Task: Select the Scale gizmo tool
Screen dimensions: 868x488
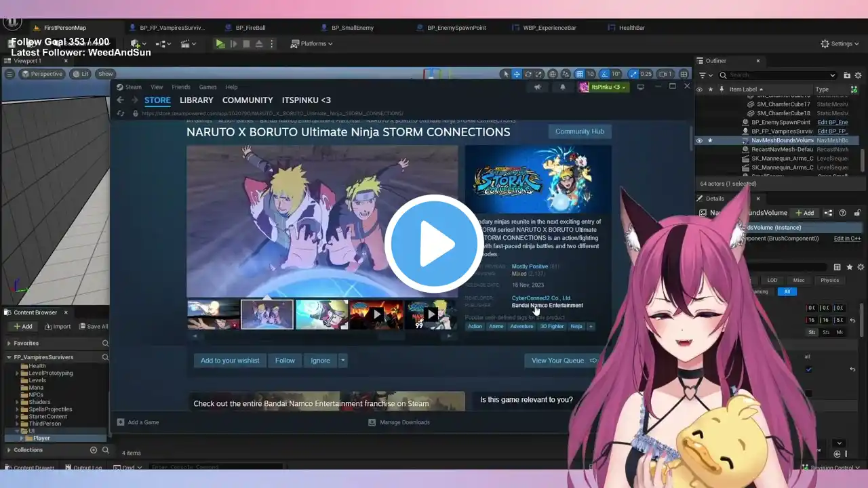Action: (538, 74)
